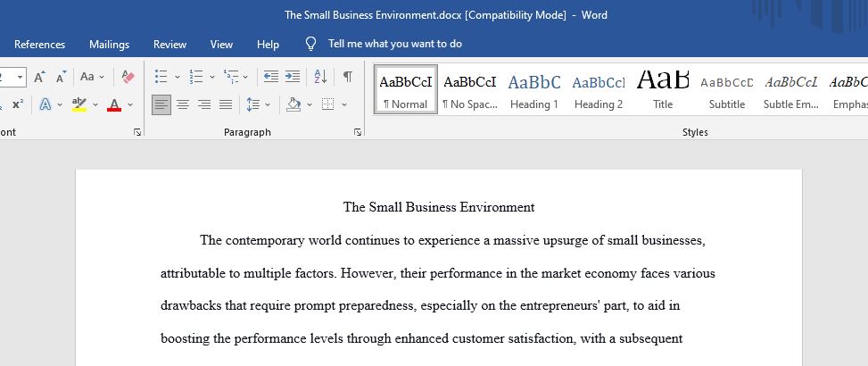Click the word 'drawbacks' in the document
The height and width of the screenshot is (366, 868).
click(191, 305)
